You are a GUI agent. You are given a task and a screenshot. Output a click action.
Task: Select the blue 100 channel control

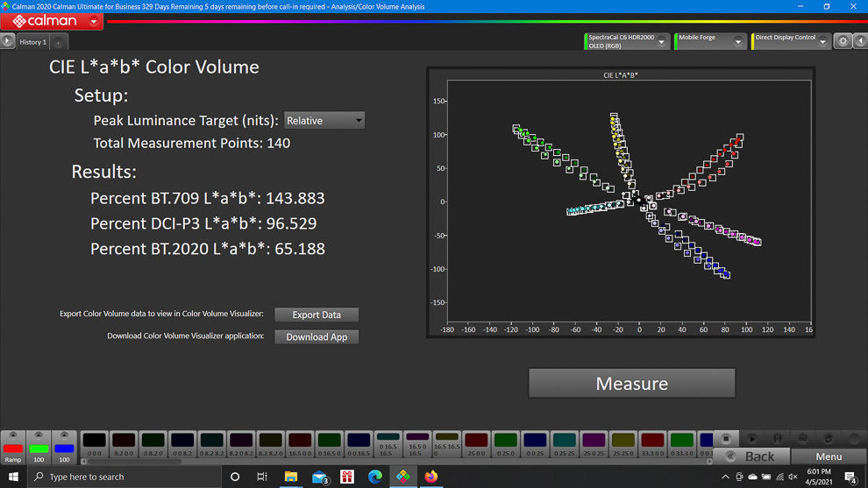pyautogui.click(x=64, y=447)
